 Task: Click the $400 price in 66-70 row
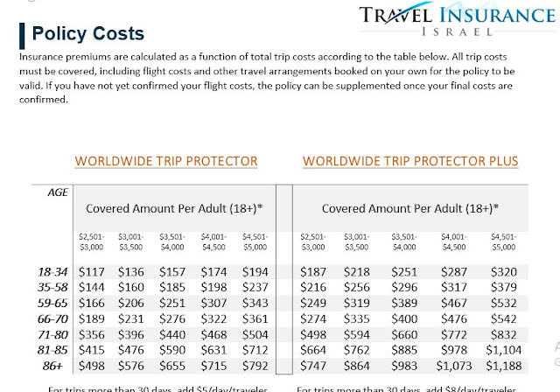(404, 318)
